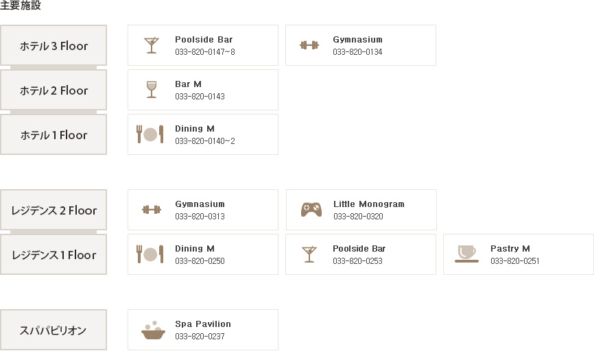594x364 pixels.
Task: Open the Little Monogram facility name
Action: (368, 204)
